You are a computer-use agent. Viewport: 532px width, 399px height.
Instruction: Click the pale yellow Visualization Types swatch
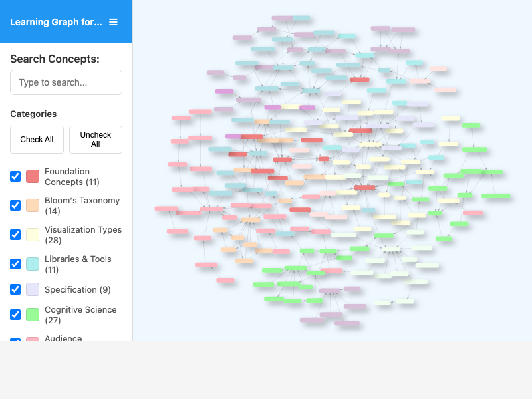(32, 235)
